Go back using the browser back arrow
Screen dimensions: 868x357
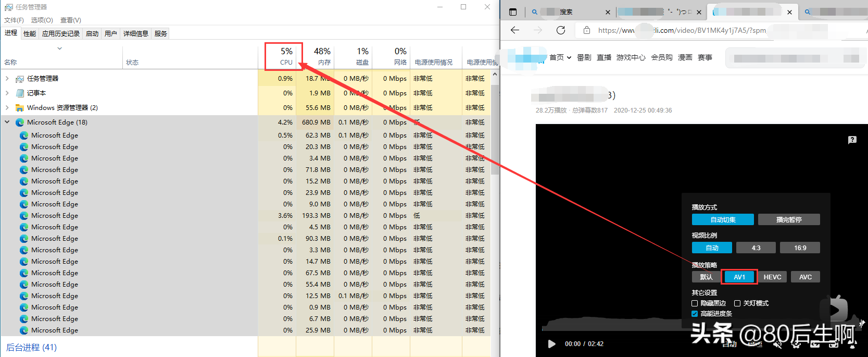tap(515, 30)
